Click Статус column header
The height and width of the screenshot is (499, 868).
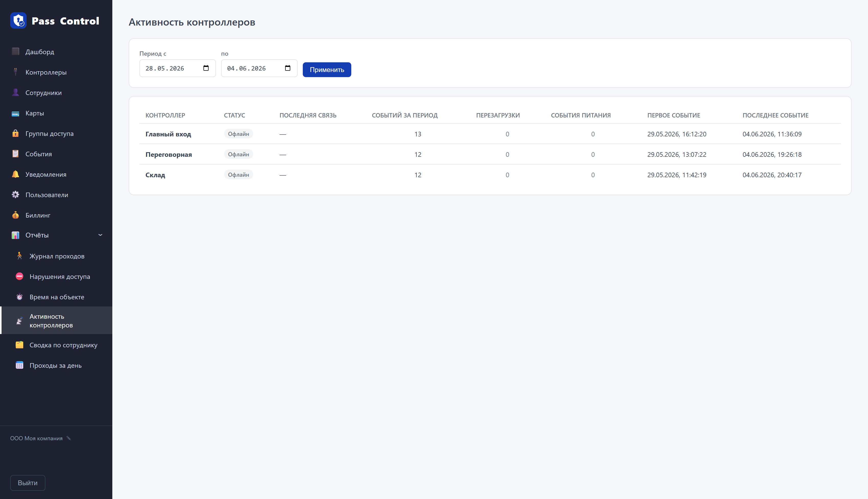(x=234, y=115)
